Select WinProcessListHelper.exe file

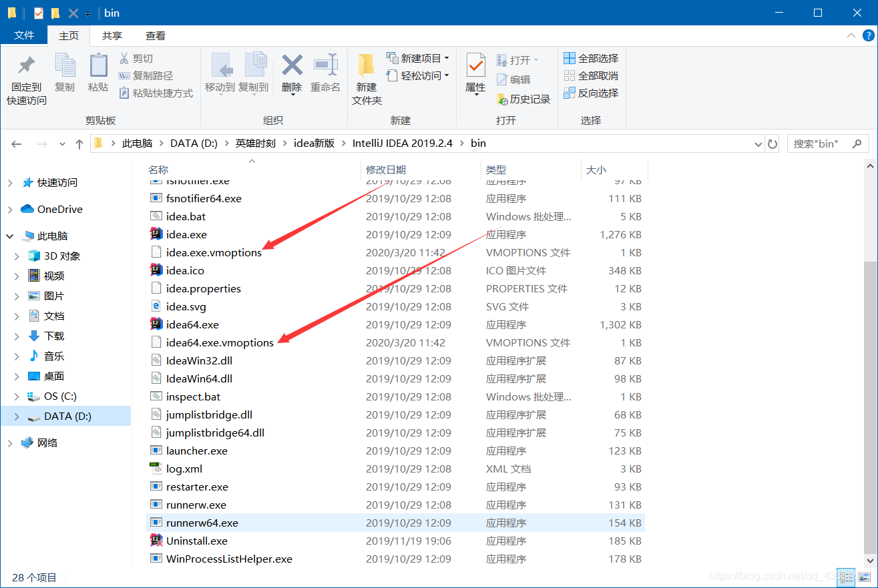pos(229,559)
